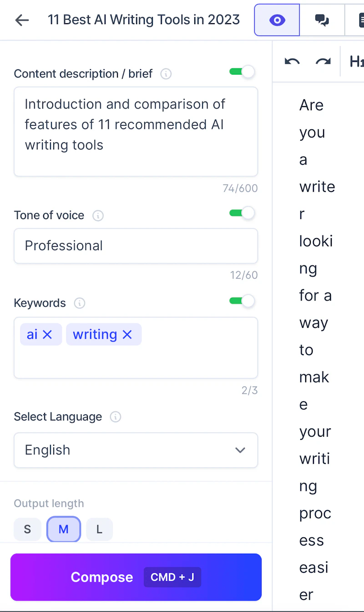Remove the "writing" keyword tag
The image size is (364, 612).
(x=127, y=335)
